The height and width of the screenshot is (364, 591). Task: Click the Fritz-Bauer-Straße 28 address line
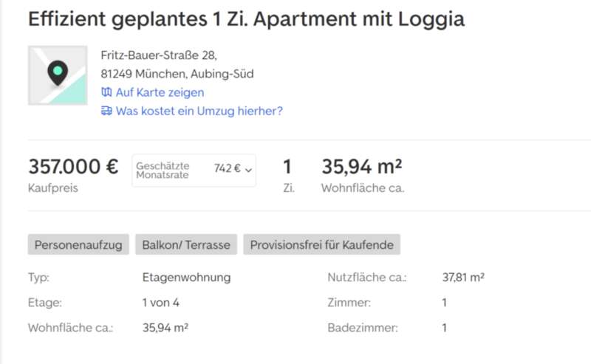point(159,55)
